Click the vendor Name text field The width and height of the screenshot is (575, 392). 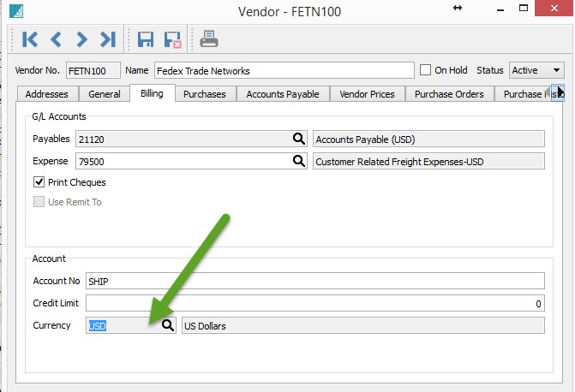(x=283, y=70)
